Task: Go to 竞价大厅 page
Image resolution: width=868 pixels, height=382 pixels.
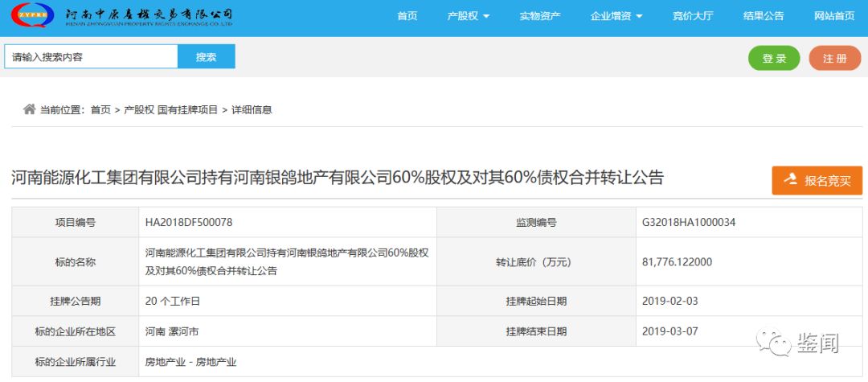Action: coord(693,16)
